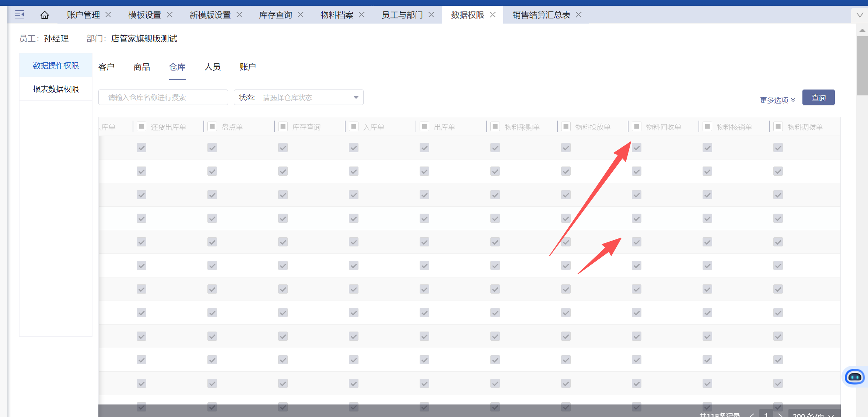Switch to the 商品 tab
868x417 pixels.
[x=142, y=67]
